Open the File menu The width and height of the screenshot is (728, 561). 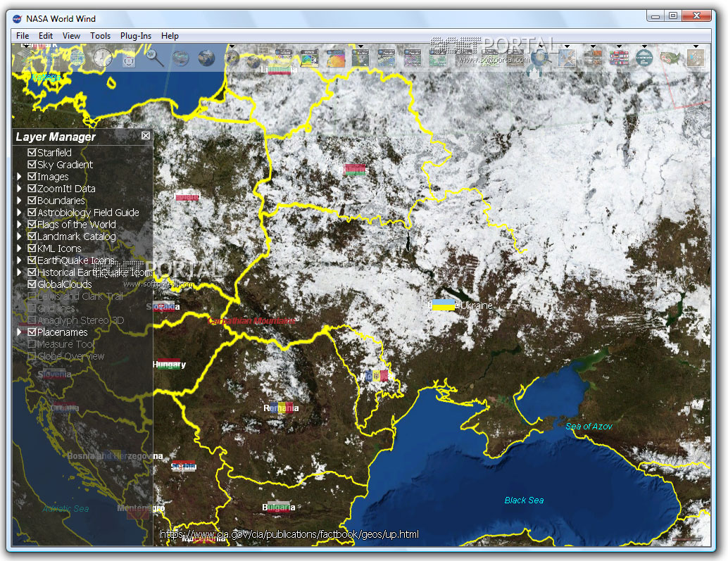click(x=23, y=36)
